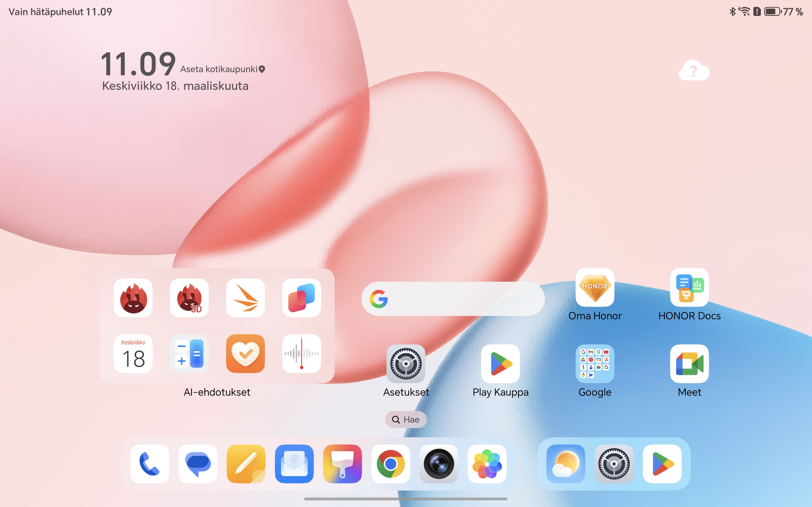Open the HONOR Docs app
812x507 pixels.
click(689, 287)
